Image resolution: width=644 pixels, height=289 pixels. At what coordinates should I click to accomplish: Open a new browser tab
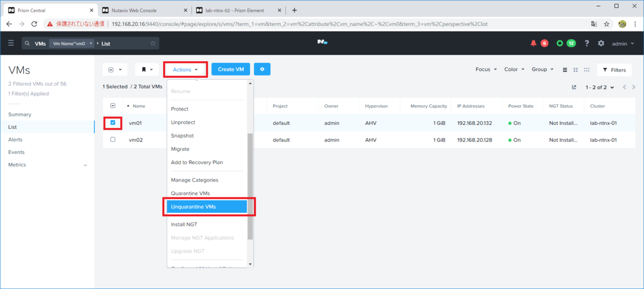pyautogui.click(x=294, y=10)
